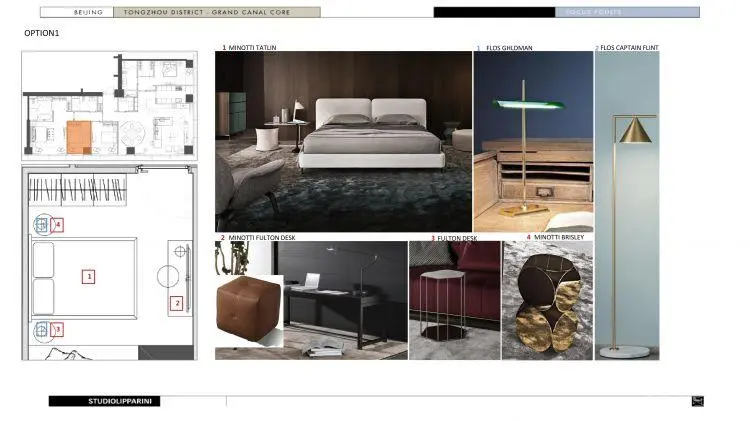Click marker 3 near lower bedside table
This screenshot has height=421, width=750.
tap(57, 328)
